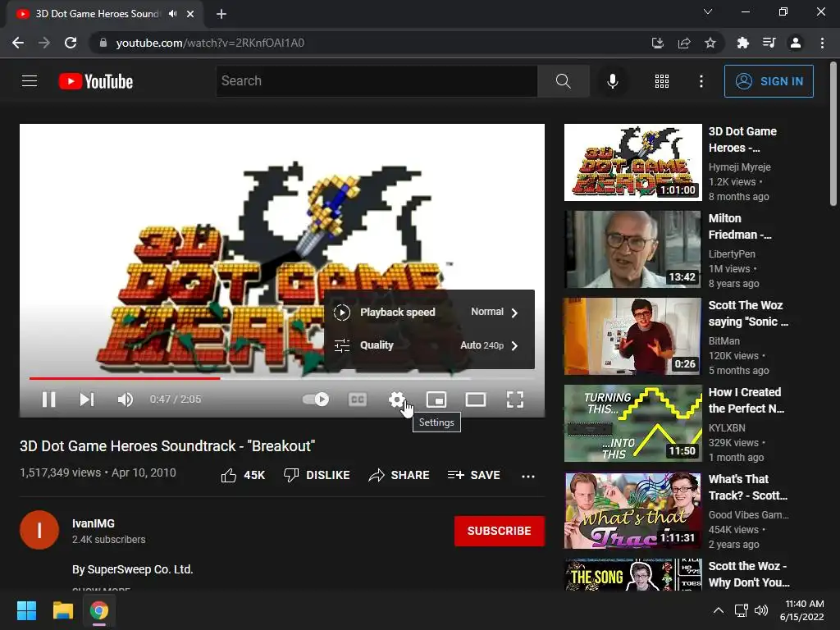840x630 pixels.
Task: Open more actions ellipsis below video
Action: tap(528, 476)
